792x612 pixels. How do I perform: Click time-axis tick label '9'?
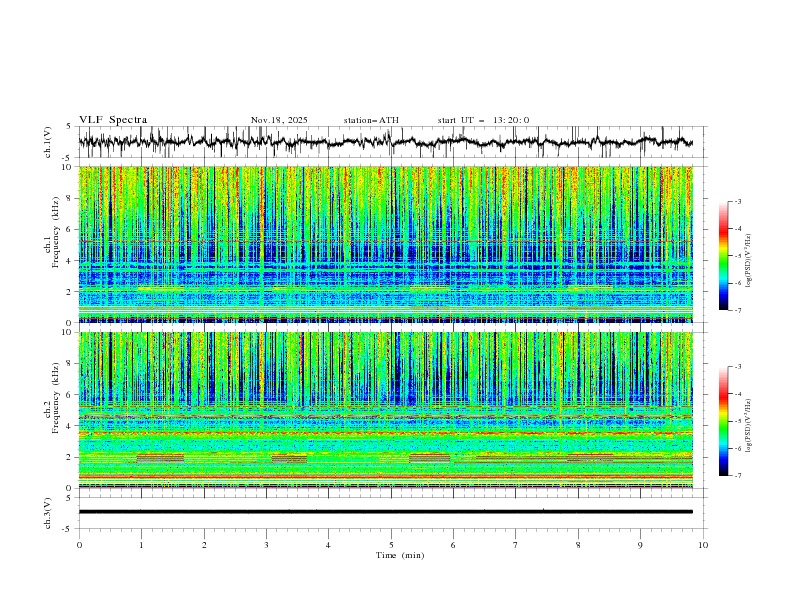pyautogui.click(x=640, y=545)
